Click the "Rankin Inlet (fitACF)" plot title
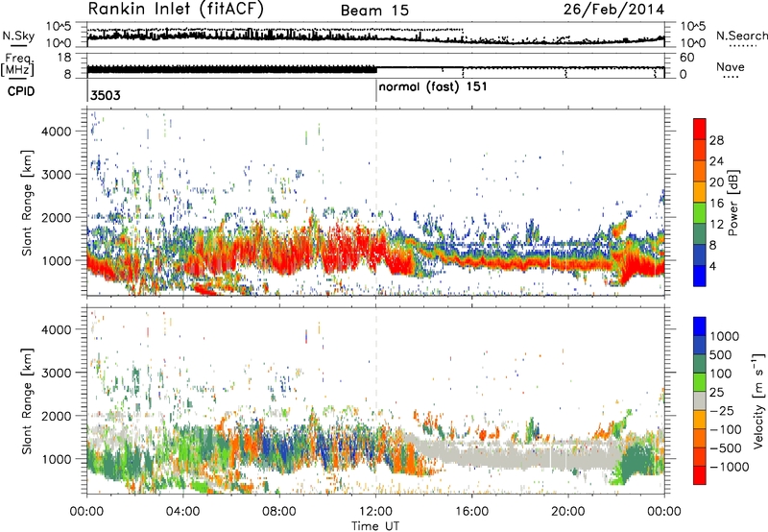This screenshot has height=532, width=768. 176,9
